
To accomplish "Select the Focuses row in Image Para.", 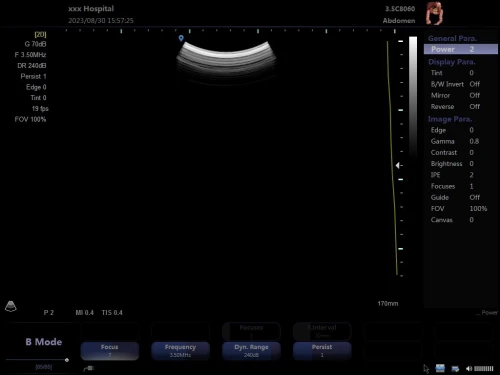I will [x=461, y=186].
